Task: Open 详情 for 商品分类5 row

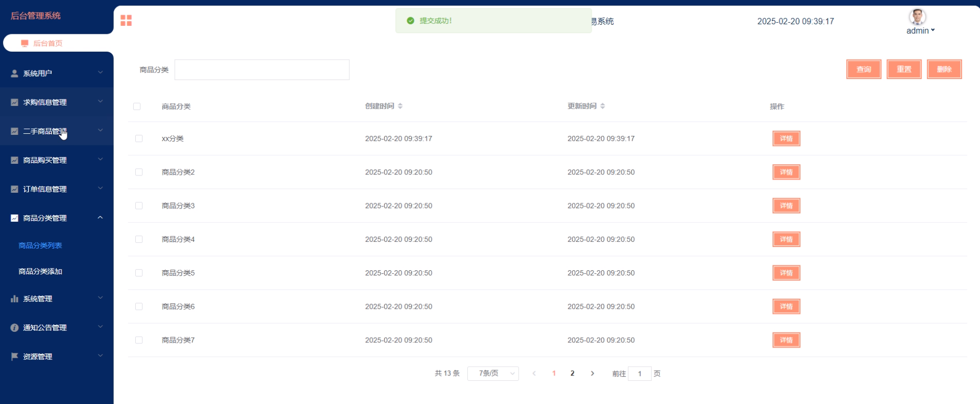Action: click(x=786, y=273)
